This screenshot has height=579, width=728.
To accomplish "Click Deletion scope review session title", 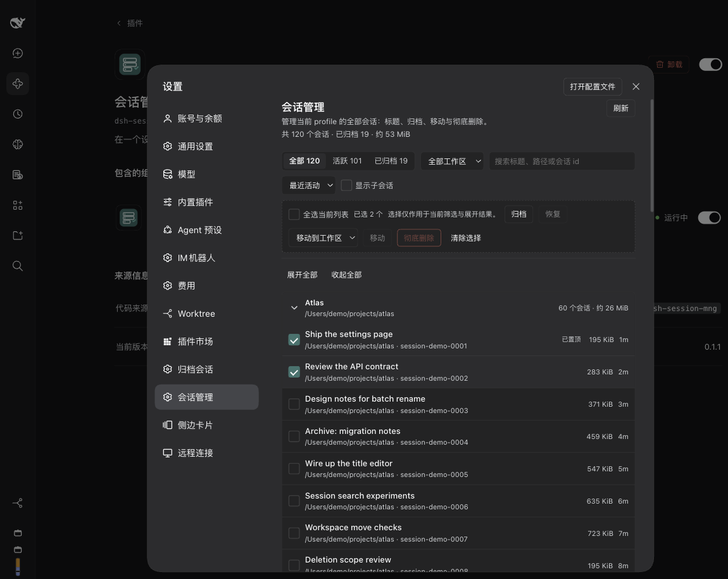I will pyautogui.click(x=348, y=560).
